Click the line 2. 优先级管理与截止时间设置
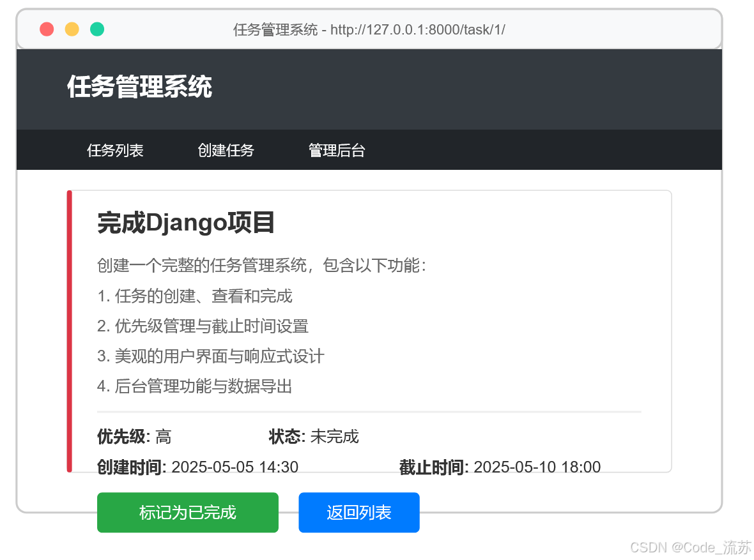754x560 pixels. coord(203,326)
